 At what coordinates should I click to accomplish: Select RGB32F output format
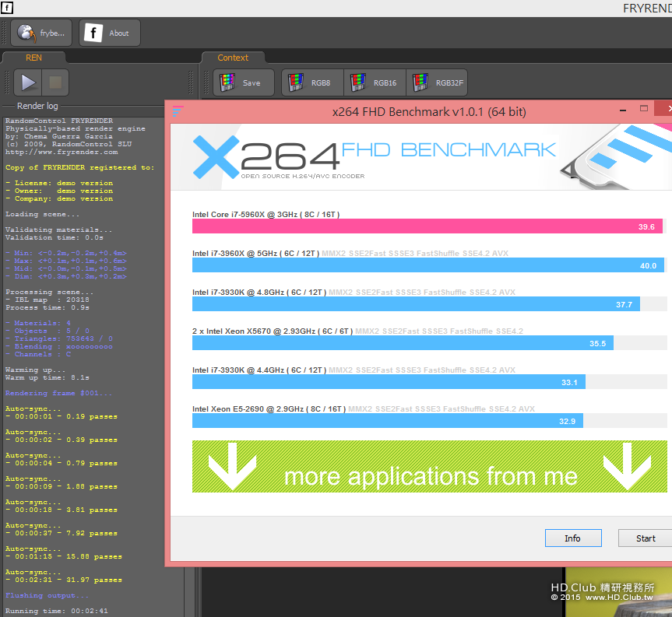pyautogui.click(x=437, y=82)
